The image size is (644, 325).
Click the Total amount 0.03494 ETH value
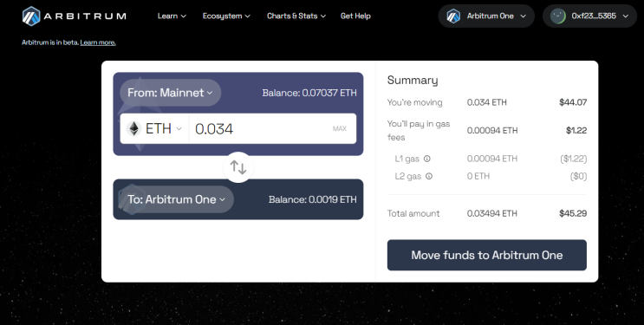[x=492, y=213]
